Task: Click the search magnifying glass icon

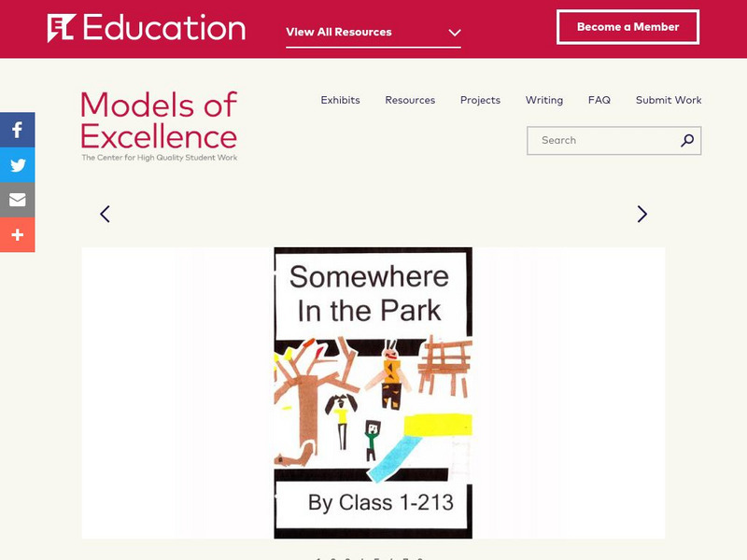Action: (x=687, y=141)
